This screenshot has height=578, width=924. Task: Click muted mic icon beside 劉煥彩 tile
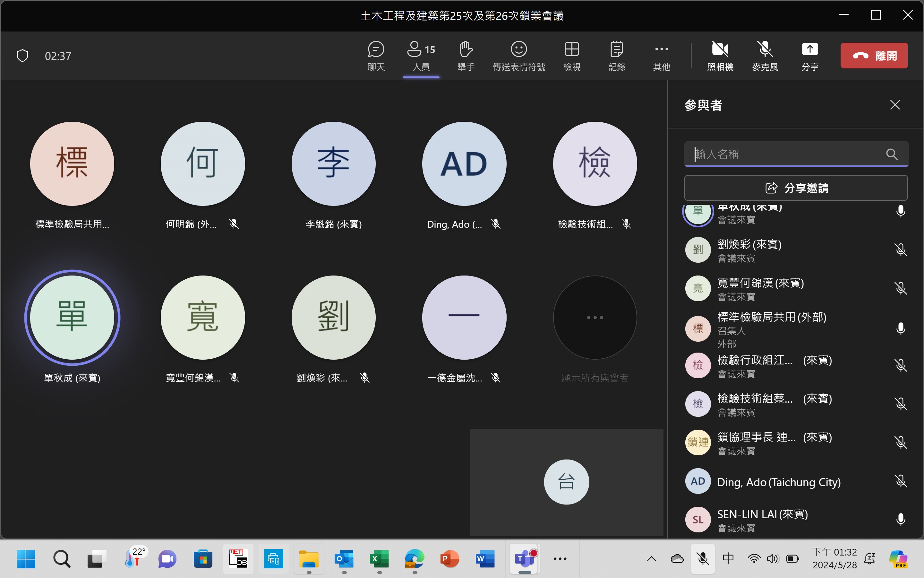tap(365, 378)
